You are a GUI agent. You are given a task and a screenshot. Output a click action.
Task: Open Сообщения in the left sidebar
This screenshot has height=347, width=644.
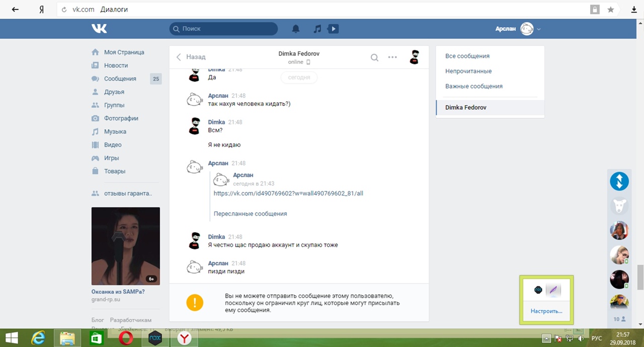coord(120,79)
